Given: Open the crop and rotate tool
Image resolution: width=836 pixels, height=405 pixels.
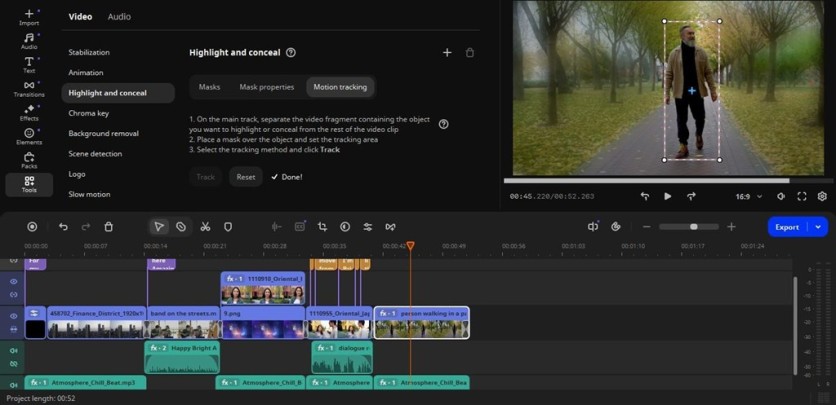Looking at the screenshot, I should point(322,227).
